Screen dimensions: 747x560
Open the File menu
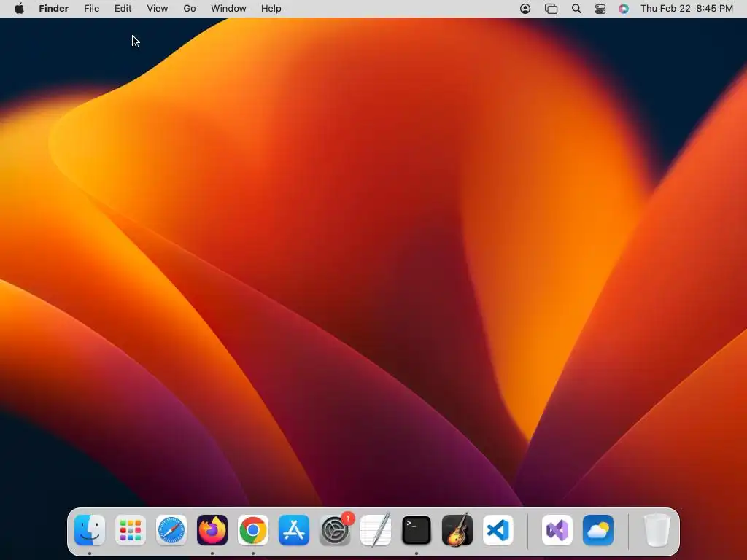(91, 9)
